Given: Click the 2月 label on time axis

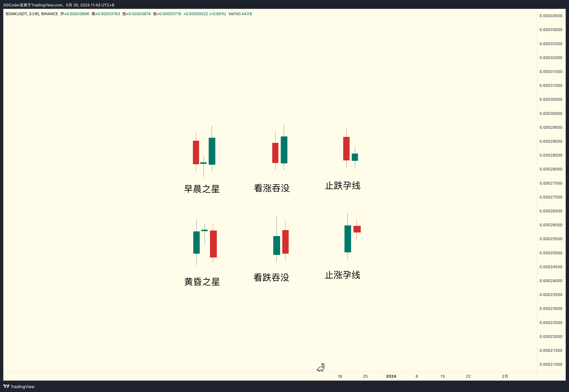Looking at the screenshot, I should point(505,376).
